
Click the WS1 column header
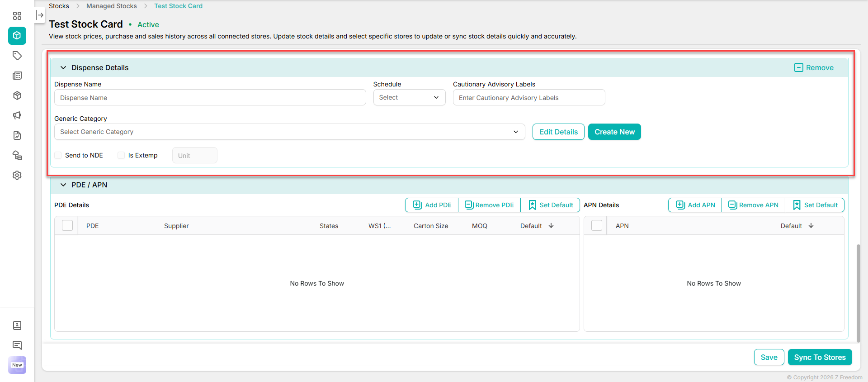(380, 226)
